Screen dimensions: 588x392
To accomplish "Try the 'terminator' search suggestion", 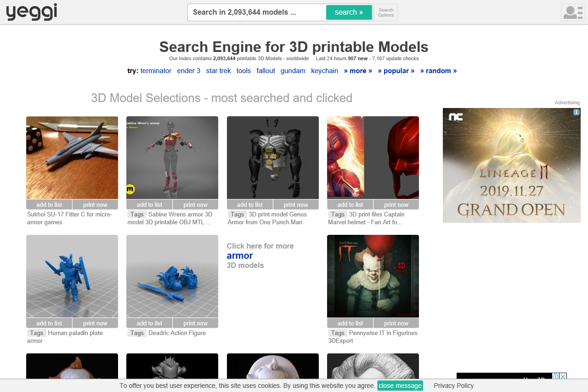I will (x=156, y=71).
